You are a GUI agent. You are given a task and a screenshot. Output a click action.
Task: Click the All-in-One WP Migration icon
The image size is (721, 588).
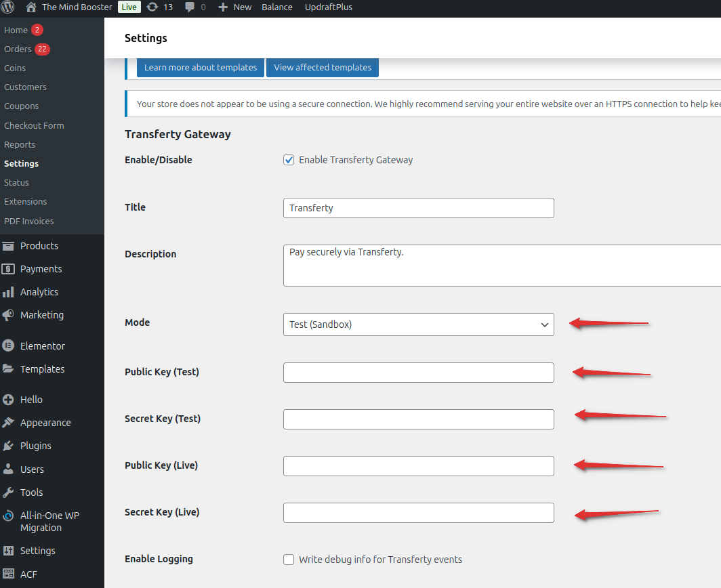coord(8,516)
